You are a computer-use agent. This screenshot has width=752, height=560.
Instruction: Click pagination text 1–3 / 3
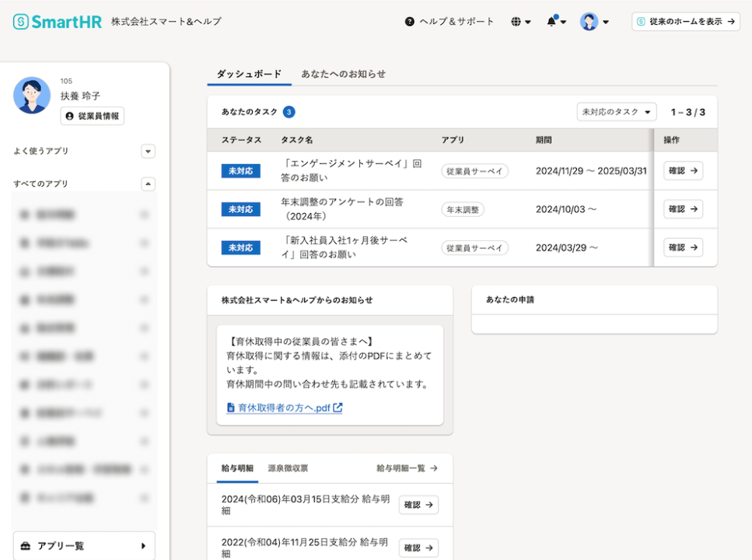point(687,112)
